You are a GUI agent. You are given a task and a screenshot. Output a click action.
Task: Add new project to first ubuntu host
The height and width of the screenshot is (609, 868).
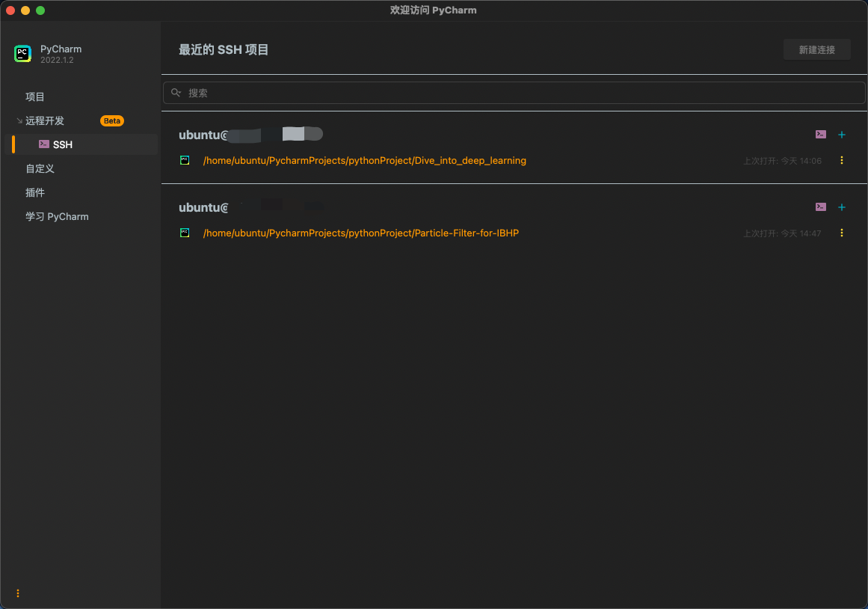point(841,135)
